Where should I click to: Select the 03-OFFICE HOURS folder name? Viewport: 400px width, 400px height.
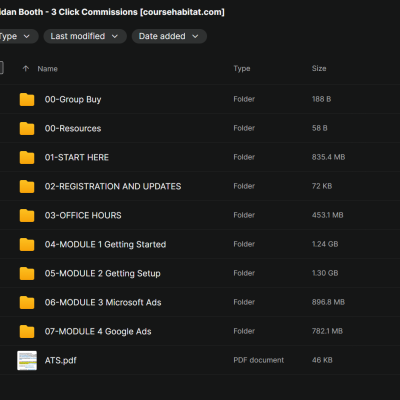83,215
